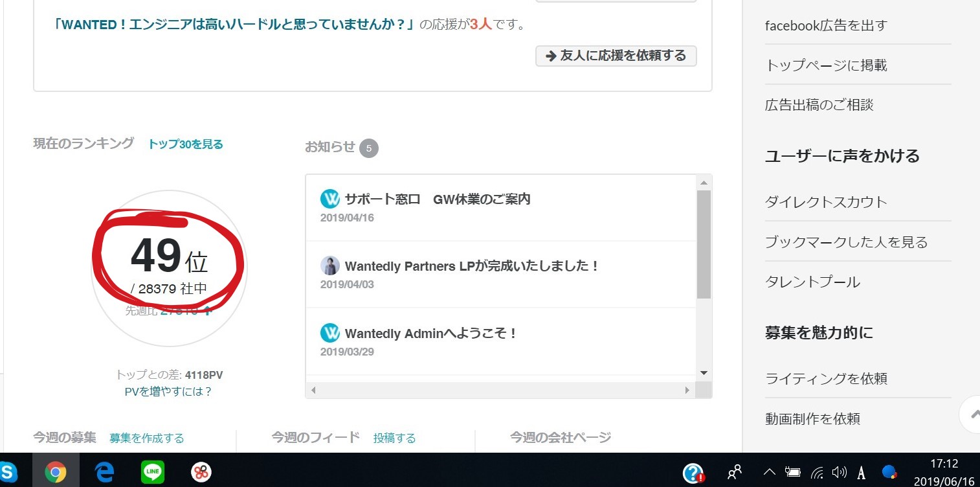Click the 2019/03/29 notice date

click(x=347, y=352)
